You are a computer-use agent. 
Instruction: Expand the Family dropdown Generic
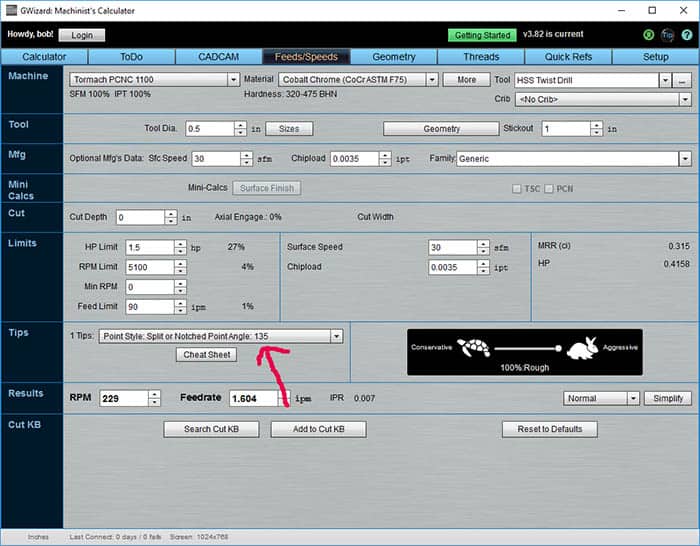click(x=685, y=159)
